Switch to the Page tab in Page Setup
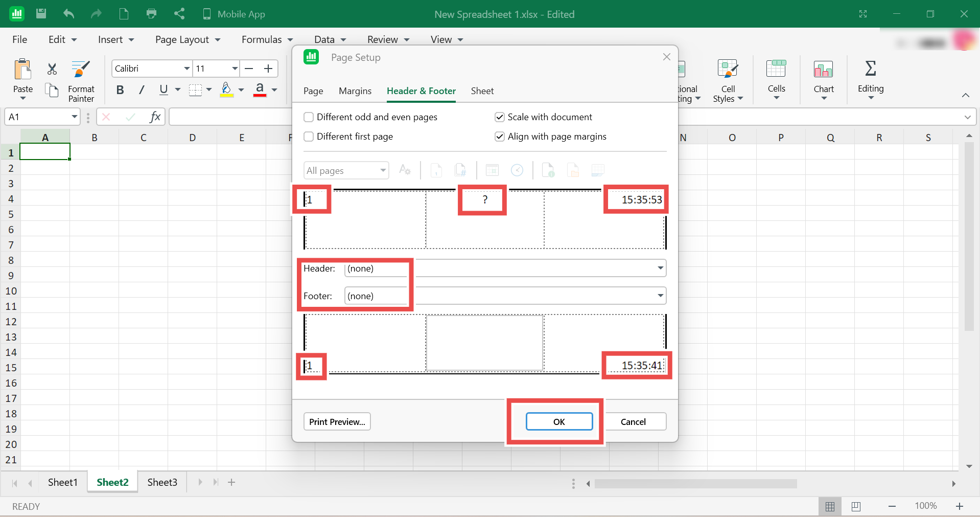 (x=313, y=91)
